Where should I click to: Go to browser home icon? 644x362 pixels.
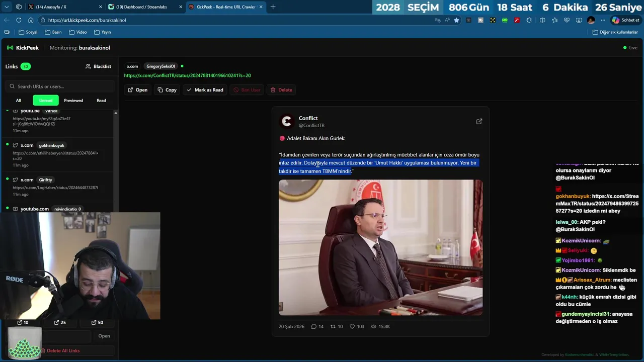(x=31, y=20)
